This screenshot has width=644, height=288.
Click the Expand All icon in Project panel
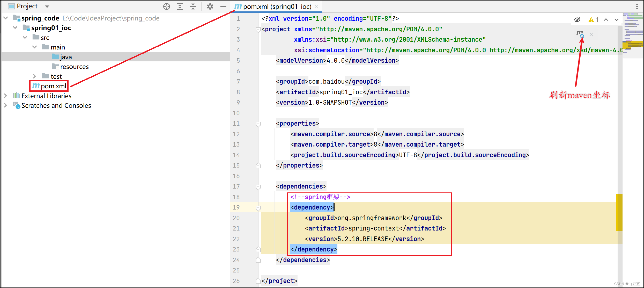180,6
